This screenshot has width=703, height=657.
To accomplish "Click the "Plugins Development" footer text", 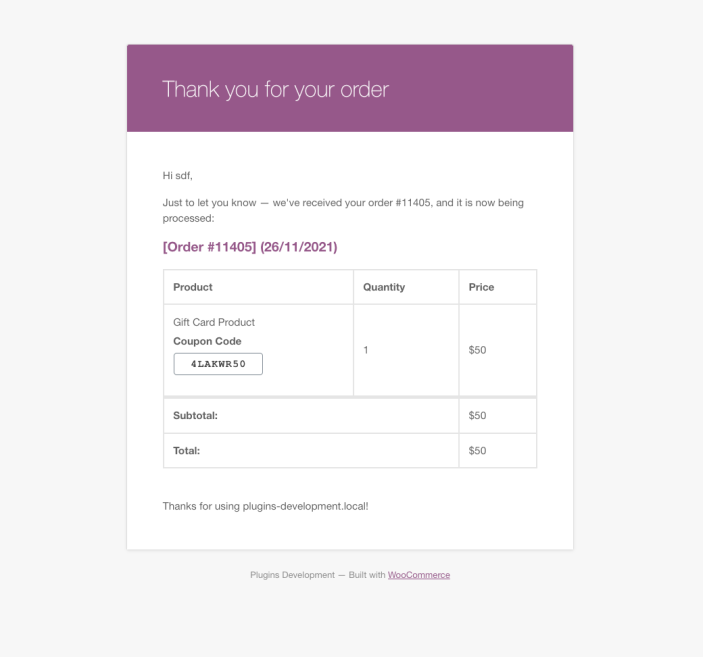I will tap(291, 575).
